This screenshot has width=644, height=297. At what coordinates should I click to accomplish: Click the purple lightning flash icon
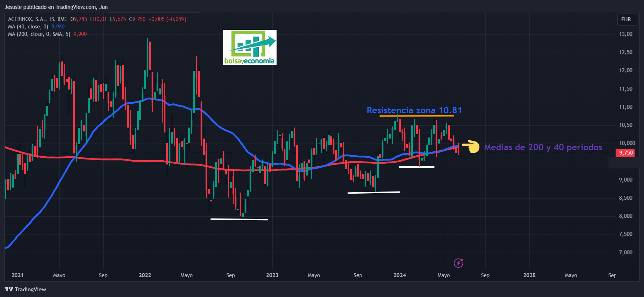458,263
